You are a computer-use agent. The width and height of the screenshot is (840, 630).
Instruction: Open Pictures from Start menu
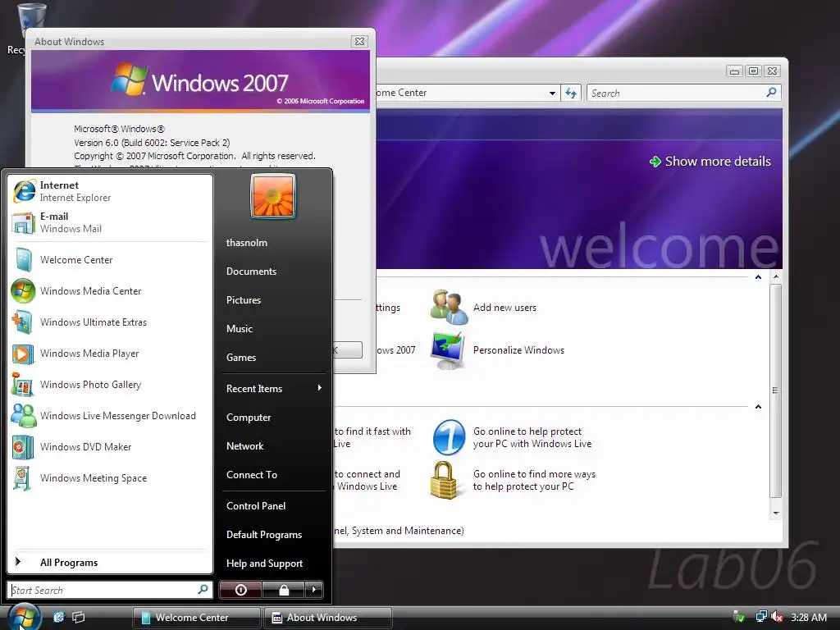click(x=243, y=300)
